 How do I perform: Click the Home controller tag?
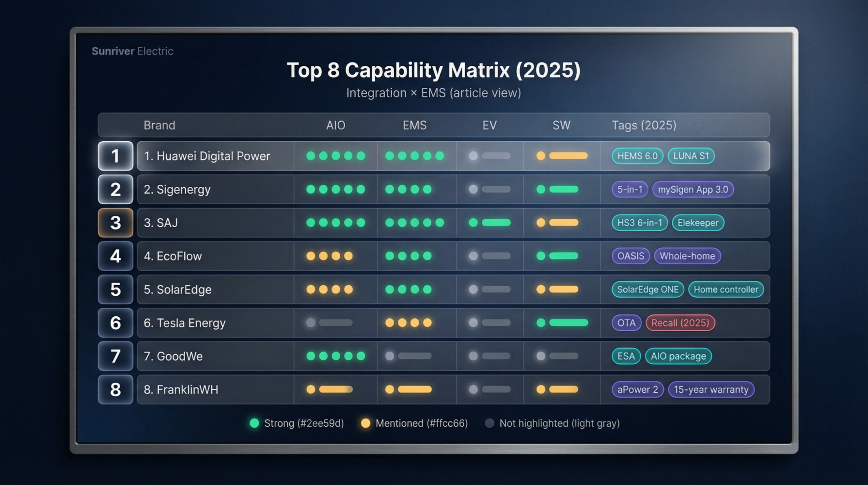coord(726,290)
